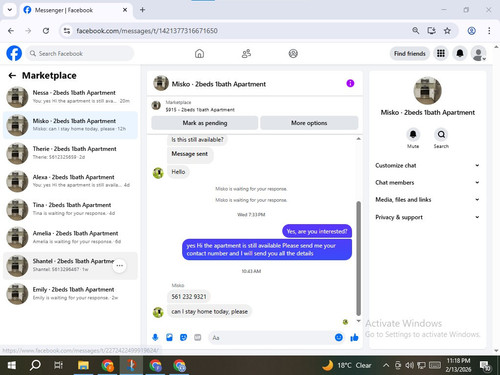The height and width of the screenshot is (375, 500).
Task: Send a thumbs-up like
Action: pos(354,337)
